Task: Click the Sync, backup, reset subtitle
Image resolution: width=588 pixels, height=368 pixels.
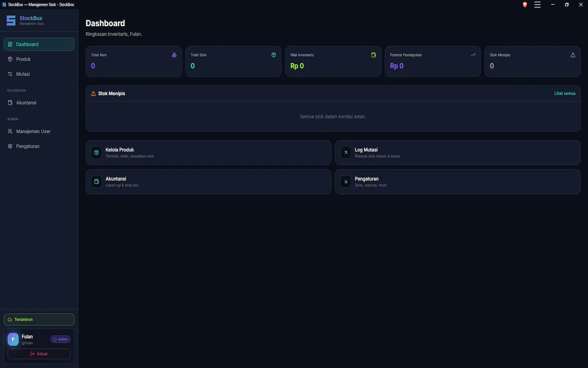Action: pos(371,185)
